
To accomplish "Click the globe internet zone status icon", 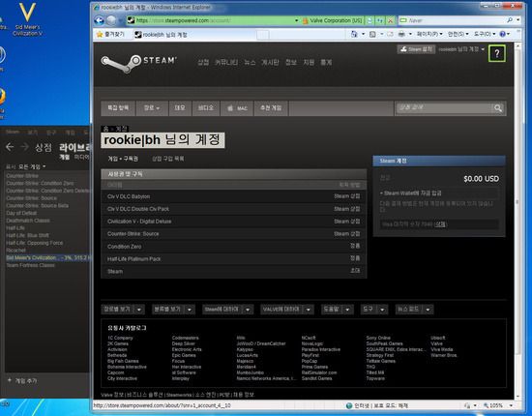I will tap(349, 405).
